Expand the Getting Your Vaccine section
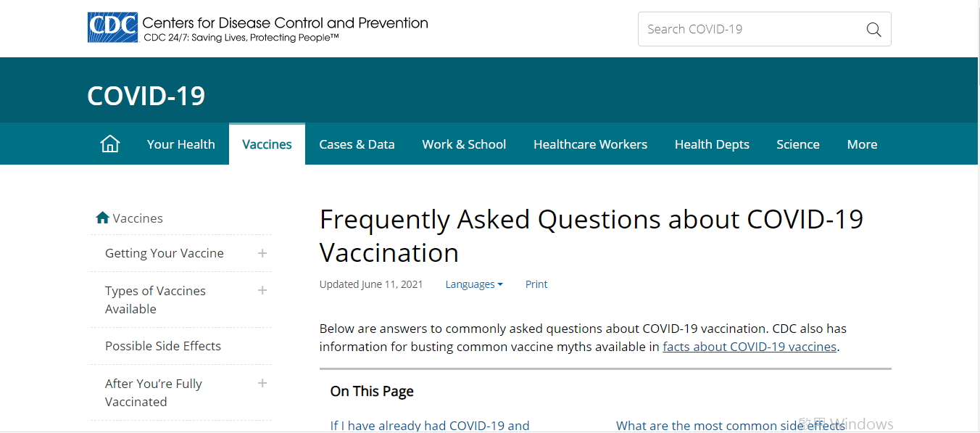 coord(262,253)
